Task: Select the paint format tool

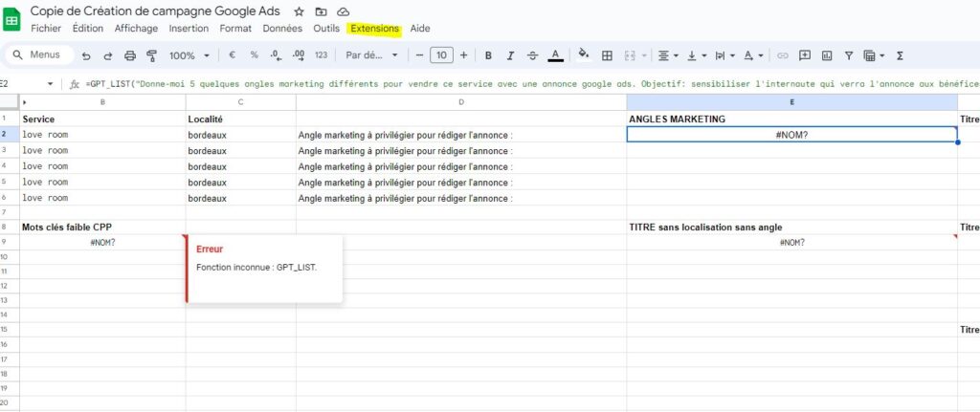Action: (151, 55)
